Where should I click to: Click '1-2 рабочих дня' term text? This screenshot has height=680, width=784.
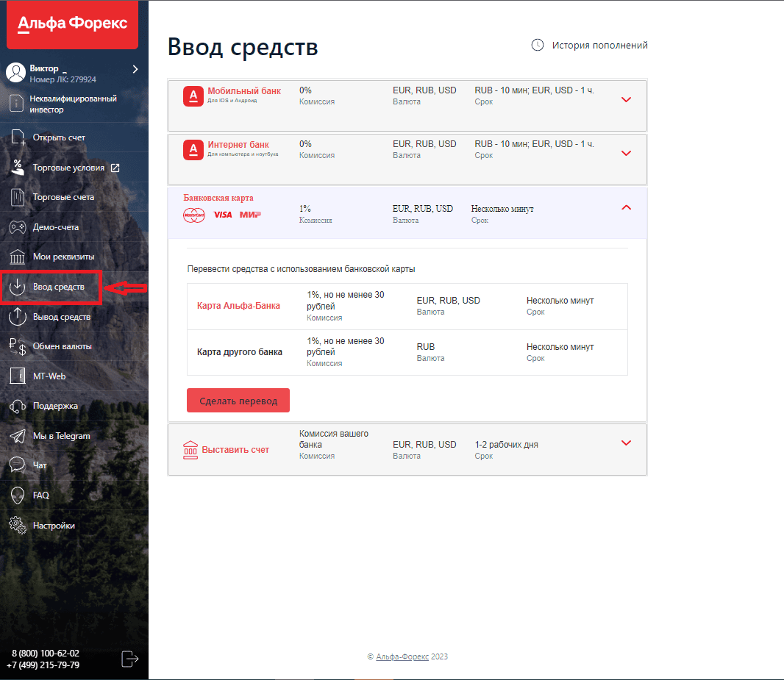507,445
